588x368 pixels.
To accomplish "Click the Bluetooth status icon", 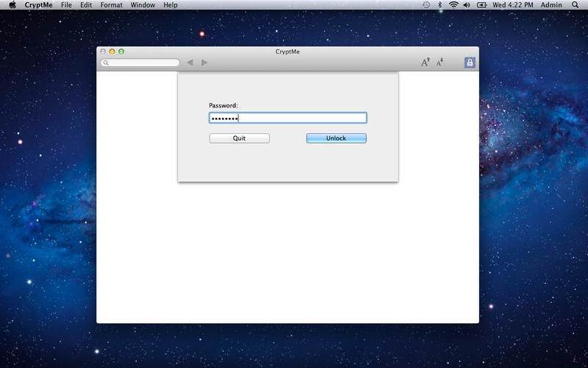I will 440,5.
